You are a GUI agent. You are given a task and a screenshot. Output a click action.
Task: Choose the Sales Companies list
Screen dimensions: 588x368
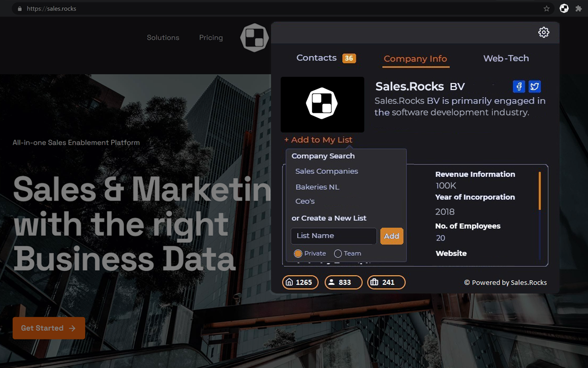pos(326,171)
